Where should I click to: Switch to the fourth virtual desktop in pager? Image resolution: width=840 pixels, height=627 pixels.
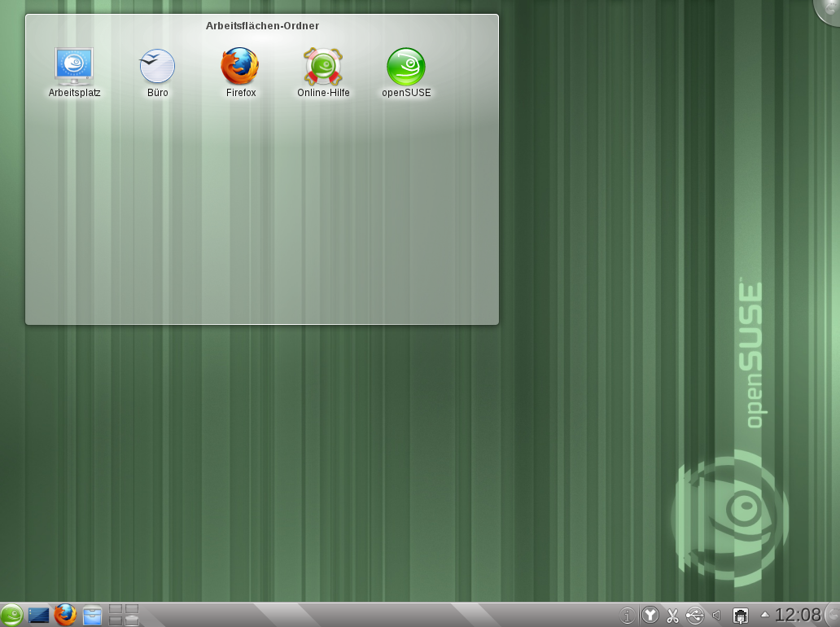[132, 620]
